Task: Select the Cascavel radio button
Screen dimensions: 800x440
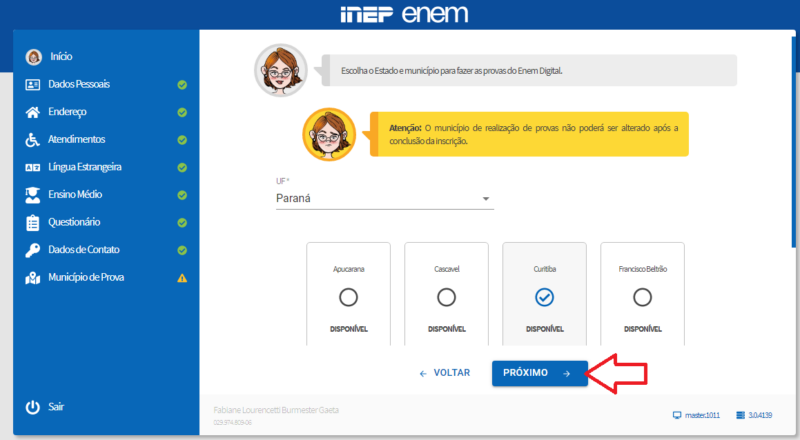Action: [446, 297]
